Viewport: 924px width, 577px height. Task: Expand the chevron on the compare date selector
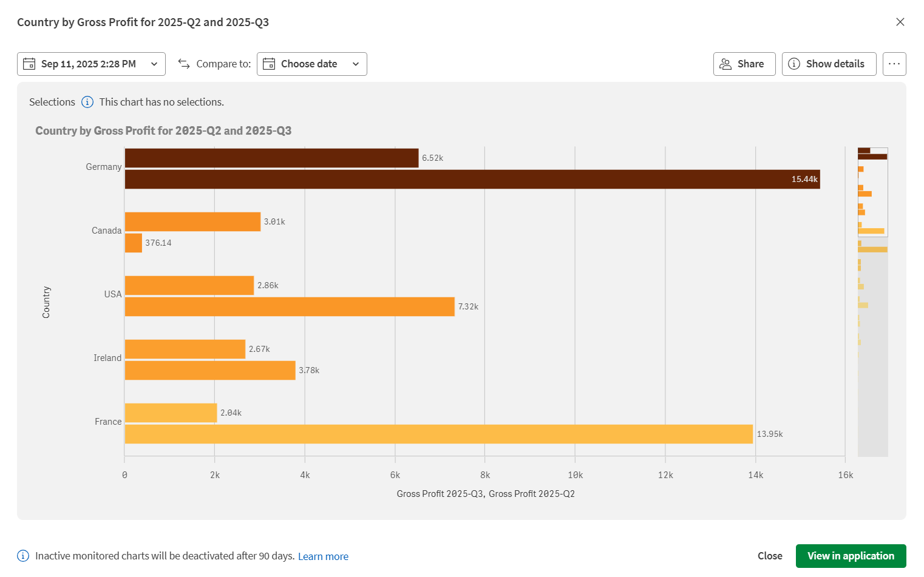(356, 64)
